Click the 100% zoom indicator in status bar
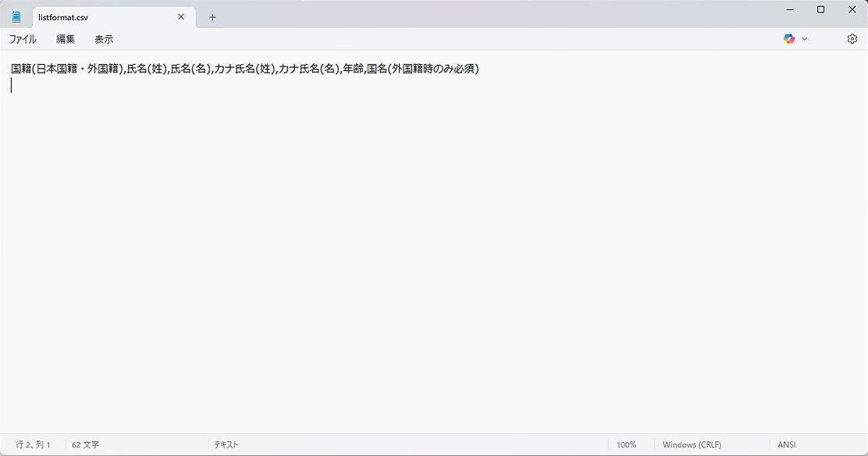Viewport: 868px width, 456px height. coord(627,444)
